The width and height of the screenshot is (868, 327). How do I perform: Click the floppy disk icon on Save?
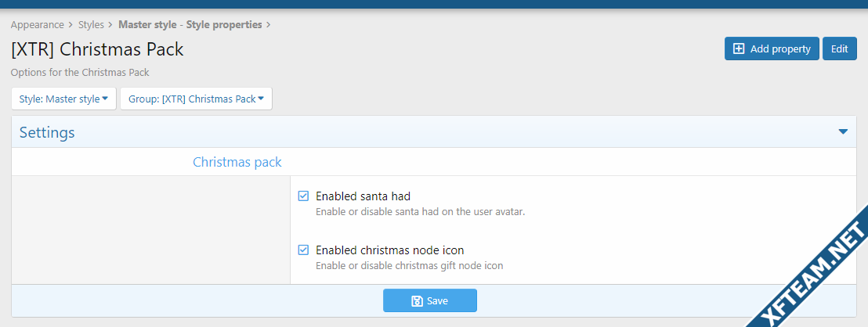tap(417, 301)
